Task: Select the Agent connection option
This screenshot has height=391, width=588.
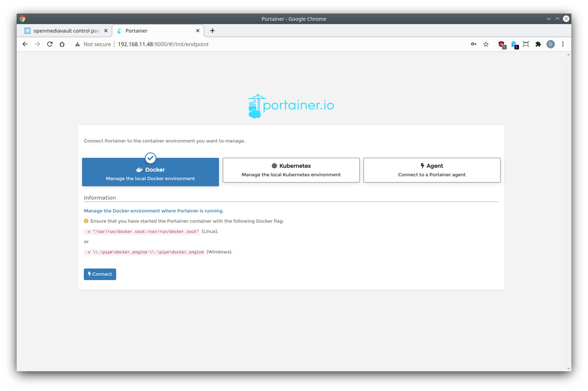Action: click(x=432, y=170)
